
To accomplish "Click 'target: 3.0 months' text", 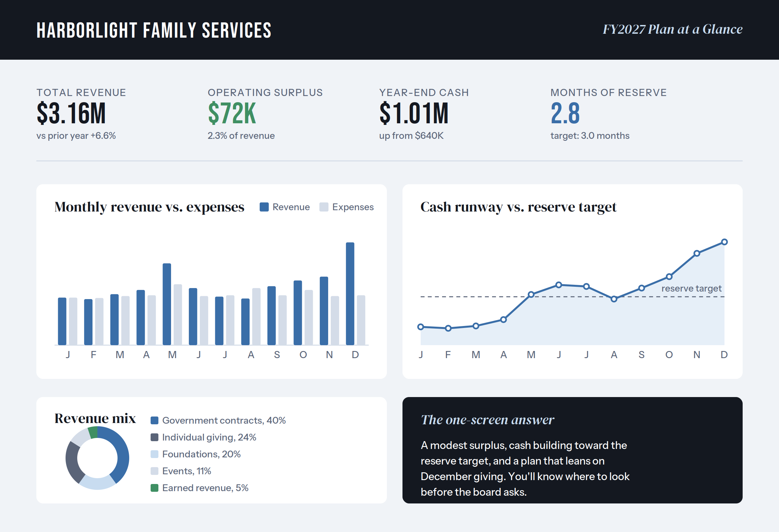I will (590, 136).
